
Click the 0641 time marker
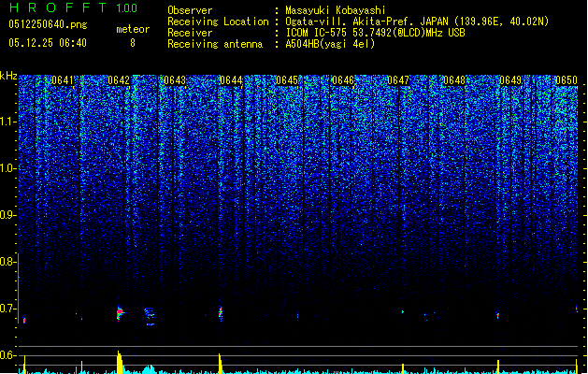[x=63, y=80]
